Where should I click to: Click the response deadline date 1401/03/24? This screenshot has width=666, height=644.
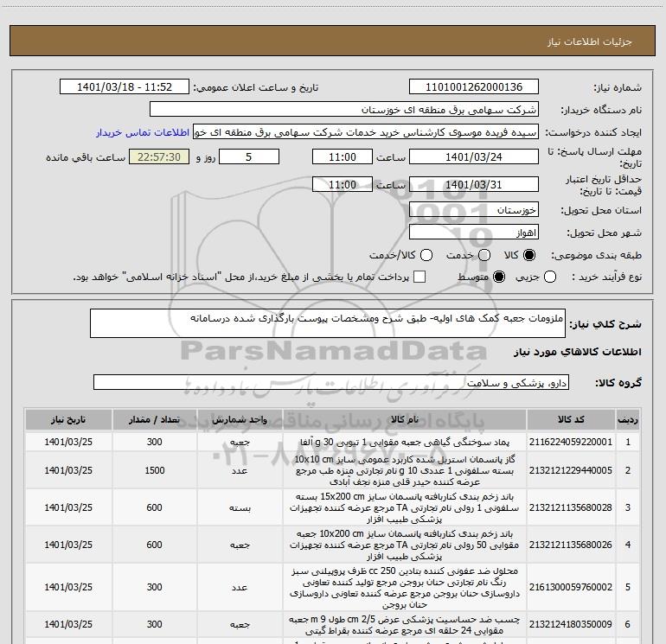click(x=473, y=157)
